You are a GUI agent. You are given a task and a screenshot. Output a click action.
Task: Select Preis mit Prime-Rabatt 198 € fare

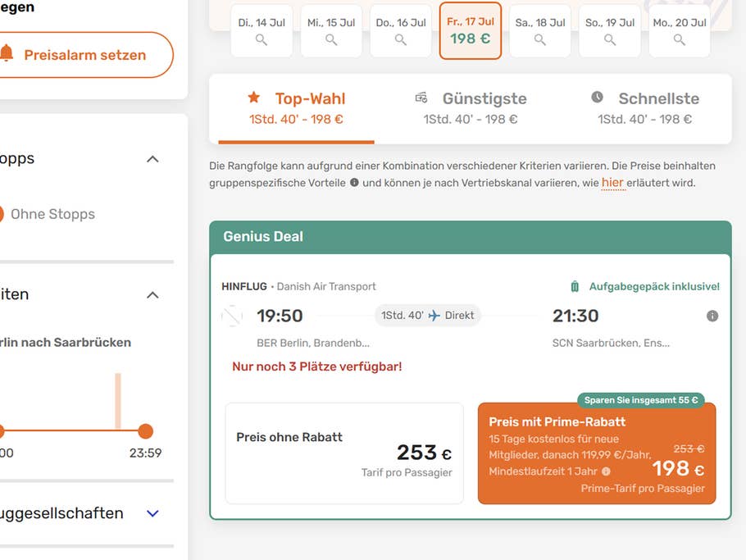point(597,453)
